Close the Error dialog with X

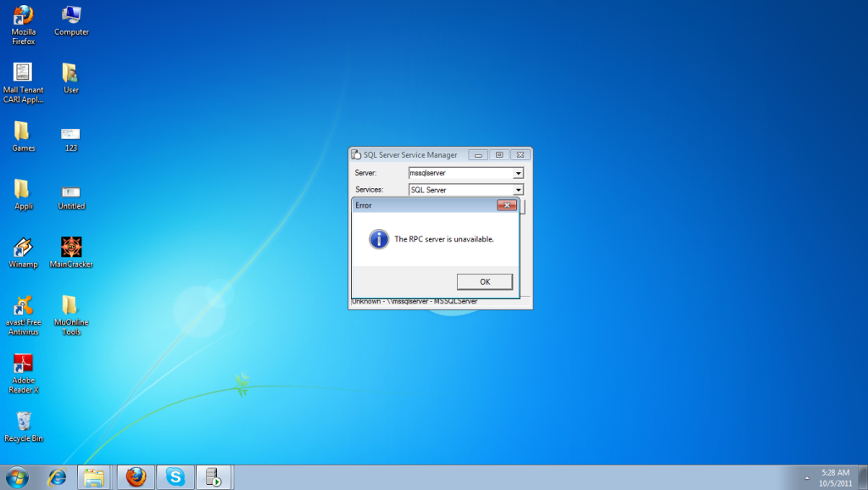point(507,205)
